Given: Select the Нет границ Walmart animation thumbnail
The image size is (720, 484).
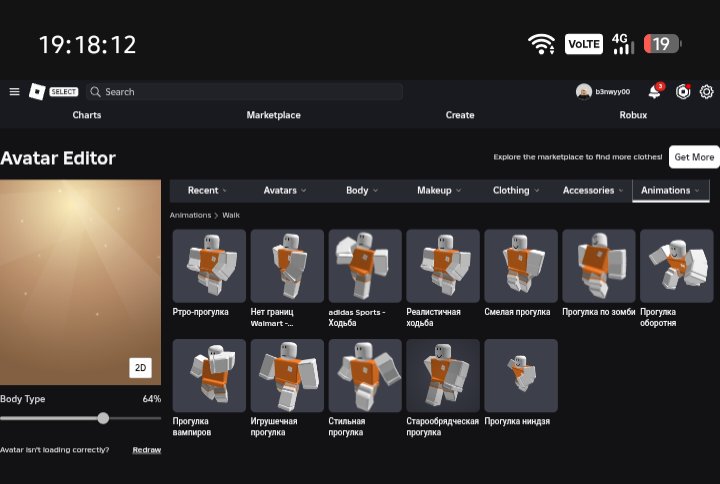Looking at the screenshot, I should tap(287, 266).
